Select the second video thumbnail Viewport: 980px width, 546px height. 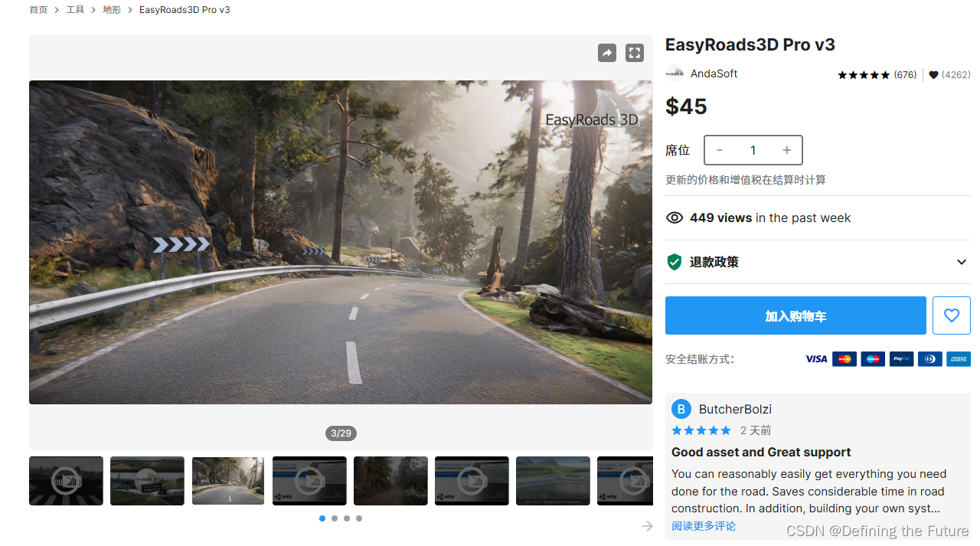pyautogui.click(x=147, y=481)
